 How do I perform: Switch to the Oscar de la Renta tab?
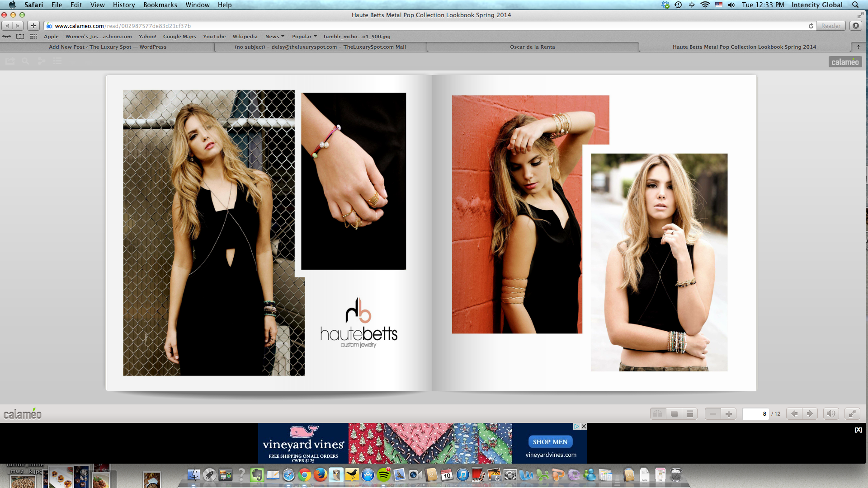tap(532, 47)
